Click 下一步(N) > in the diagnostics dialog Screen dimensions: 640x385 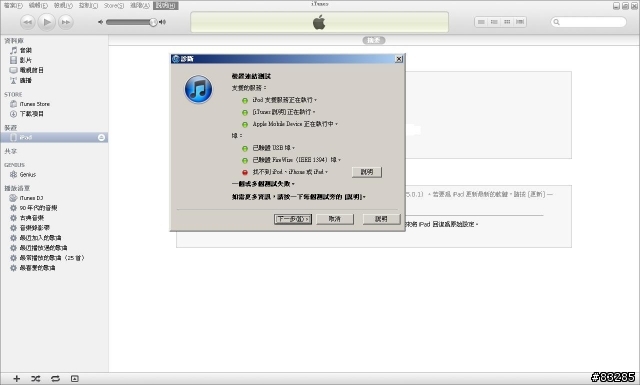click(293, 219)
